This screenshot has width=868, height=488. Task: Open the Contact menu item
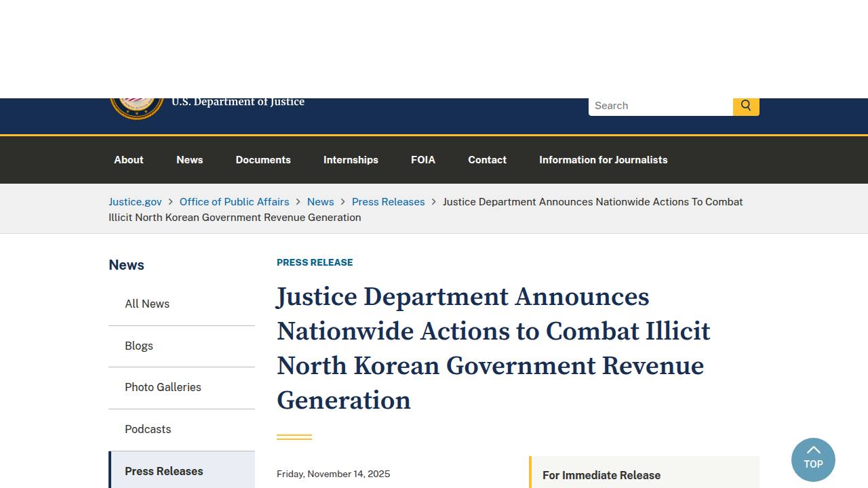pyautogui.click(x=487, y=160)
